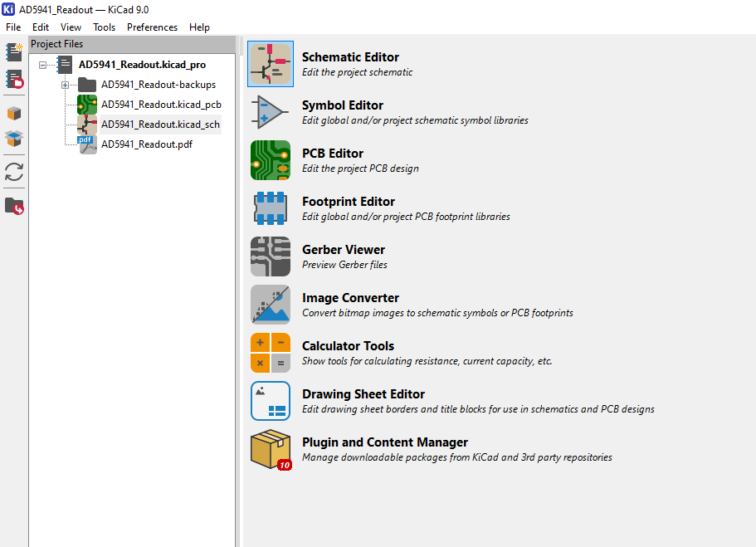Open the PCB Editor green board icon
Viewport: 756px width, 547px height.
pos(271,160)
